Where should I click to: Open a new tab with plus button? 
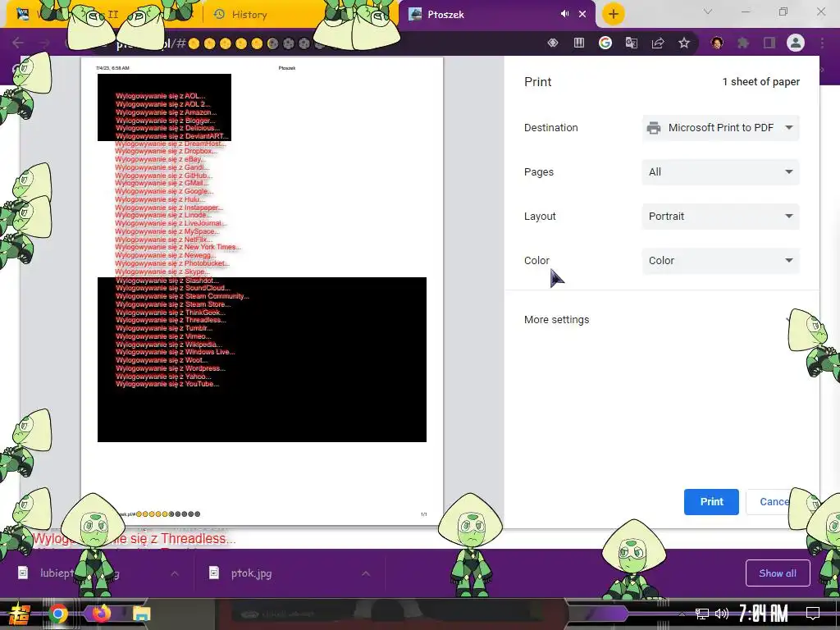pyautogui.click(x=614, y=14)
